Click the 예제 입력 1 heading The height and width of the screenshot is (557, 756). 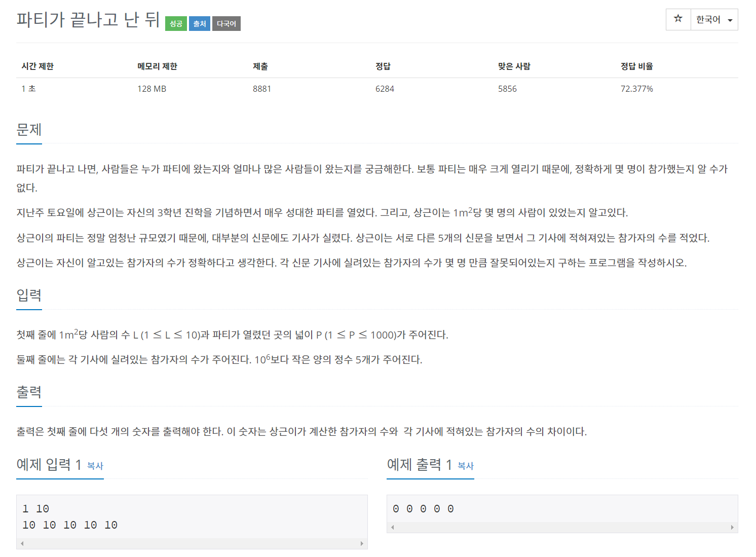pyautogui.click(x=49, y=464)
